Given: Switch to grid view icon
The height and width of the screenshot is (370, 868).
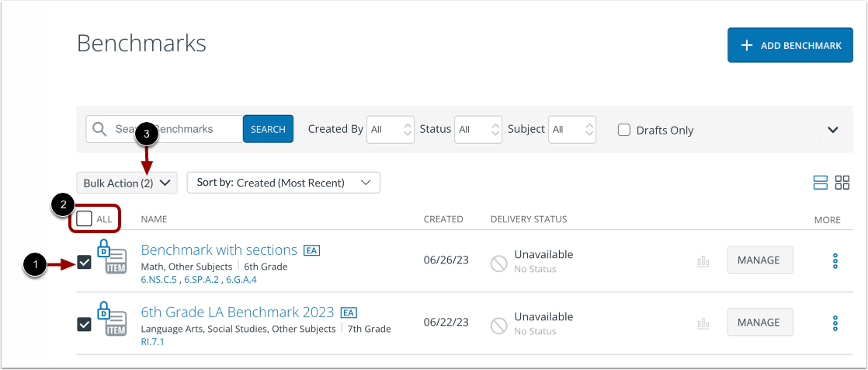Looking at the screenshot, I should pos(842,183).
